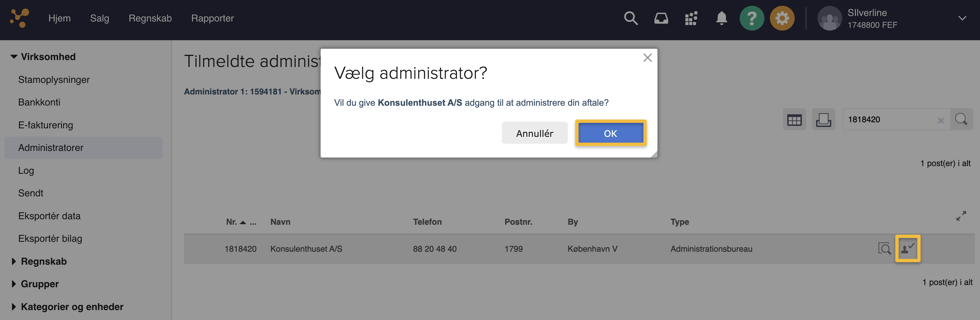Switch to grid view with the table icon

click(x=795, y=119)
